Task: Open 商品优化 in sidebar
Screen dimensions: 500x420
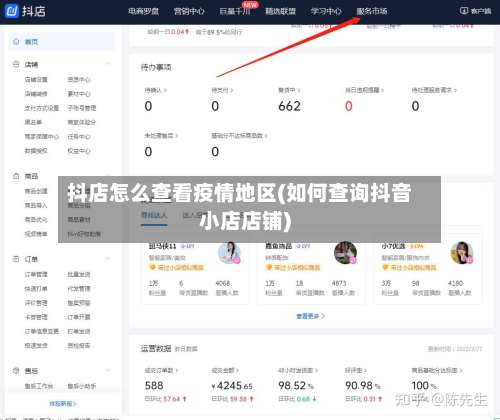Action: coord(36,219)
